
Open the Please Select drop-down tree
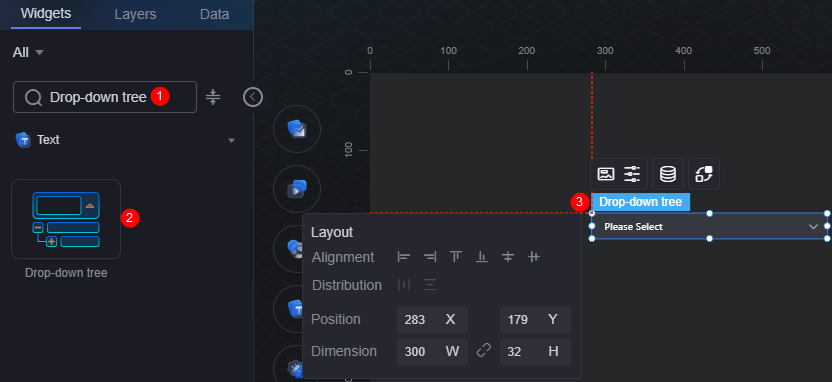(709, 227)
